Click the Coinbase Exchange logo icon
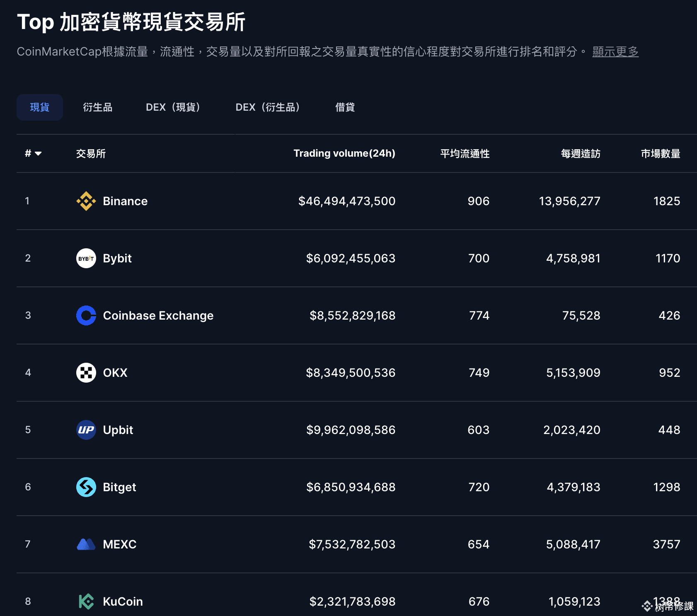Image resolution: width=697 pixels, height=616 pixels. [x=86, y=315]
